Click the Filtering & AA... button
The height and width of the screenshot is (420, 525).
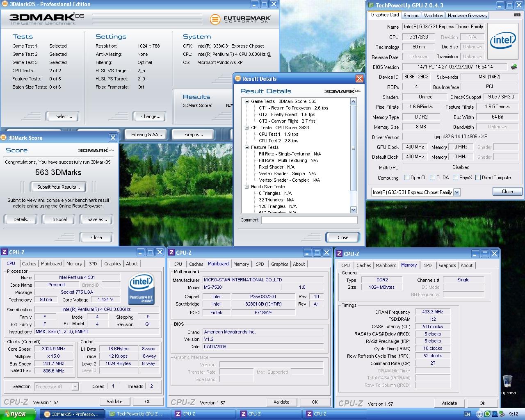146,135
